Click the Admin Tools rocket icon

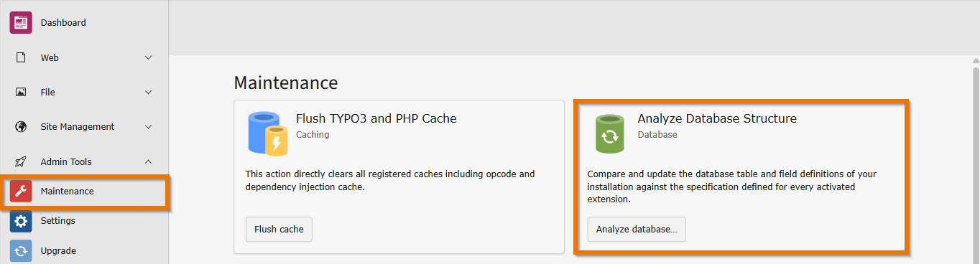[x=21, y=161]
